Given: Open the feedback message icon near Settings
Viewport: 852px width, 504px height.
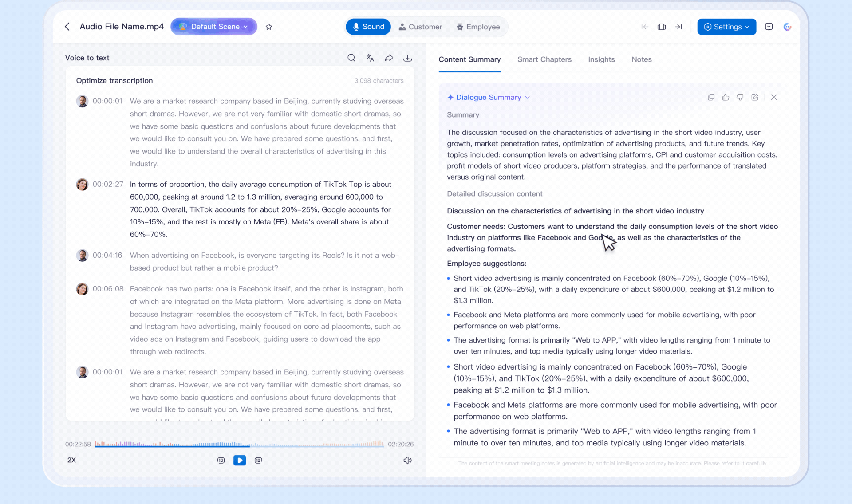Looking at the screenshot, I should [769, 27].
